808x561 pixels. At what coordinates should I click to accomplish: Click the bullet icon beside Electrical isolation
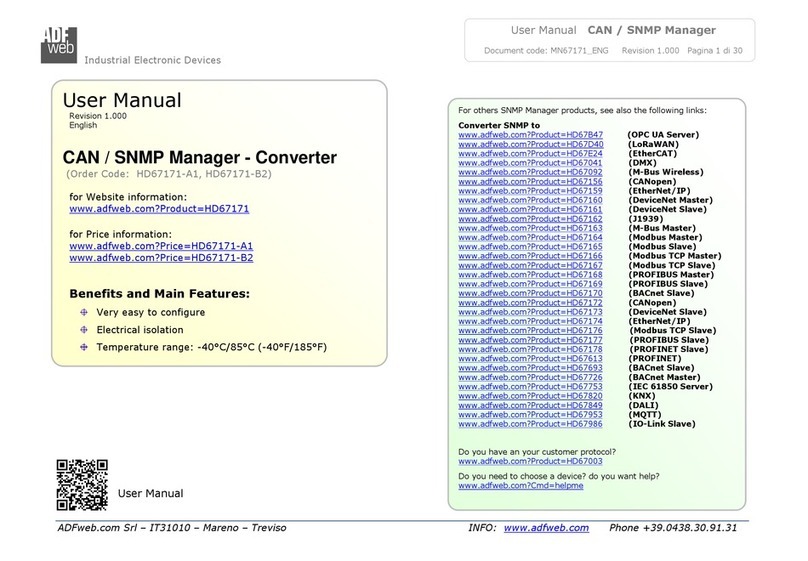pos(84,330)
